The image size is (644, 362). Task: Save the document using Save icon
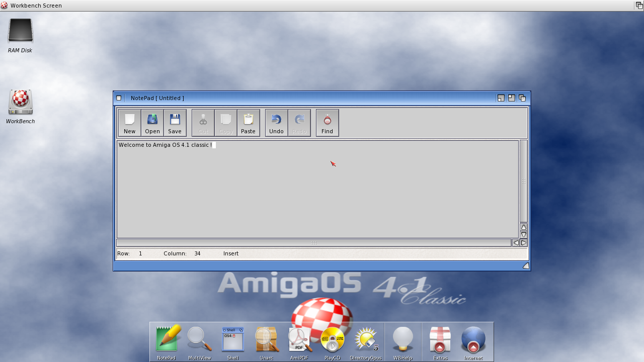(x=175, y=123)
